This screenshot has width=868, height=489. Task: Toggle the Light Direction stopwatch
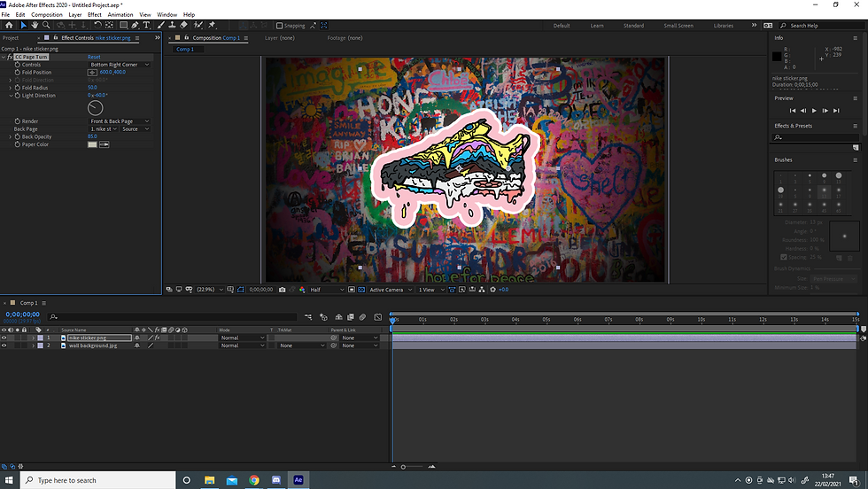[x=17, y=96]
